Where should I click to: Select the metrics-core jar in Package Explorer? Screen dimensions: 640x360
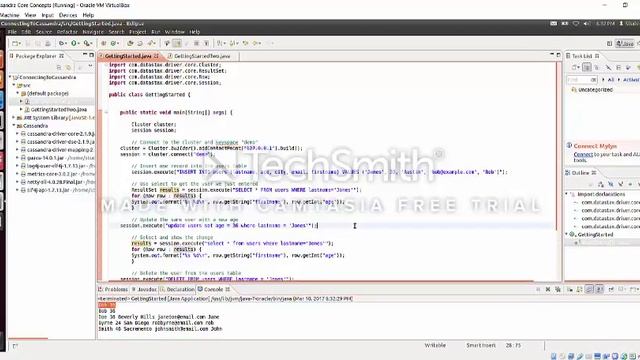(60, 174)
